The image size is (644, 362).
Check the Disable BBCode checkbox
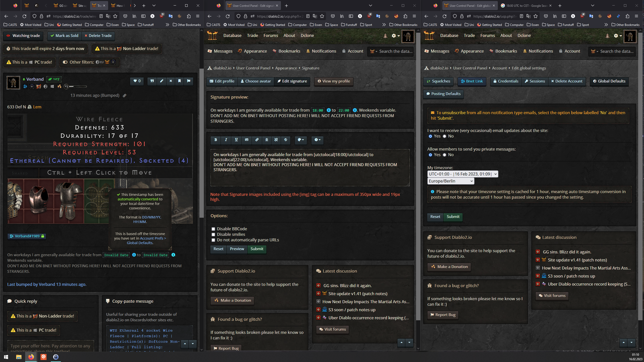point(213,229)
